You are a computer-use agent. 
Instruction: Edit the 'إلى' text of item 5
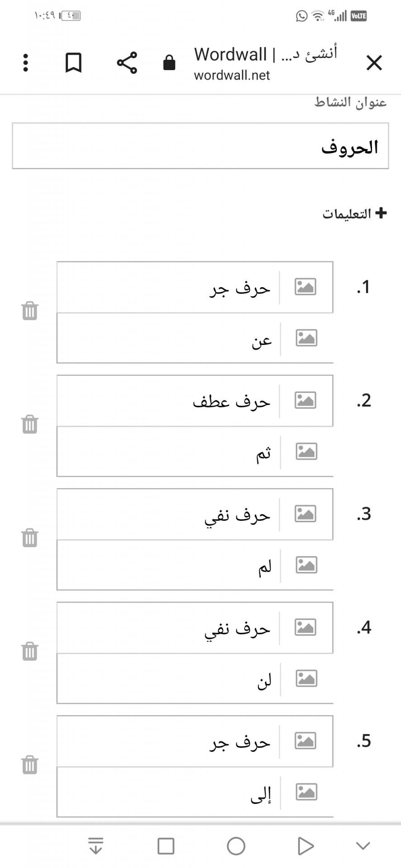click(169, 792)
